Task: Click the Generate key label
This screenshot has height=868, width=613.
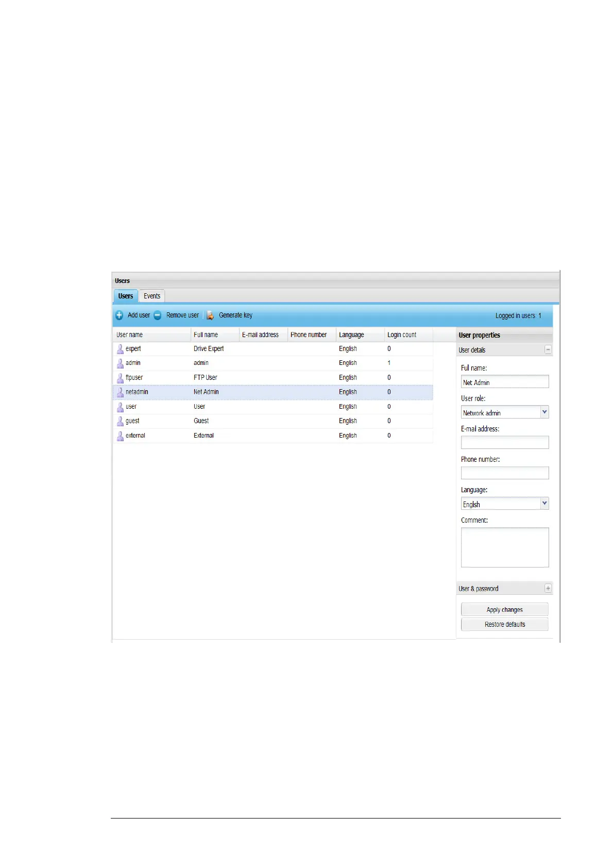Action: tap(235, 315)
